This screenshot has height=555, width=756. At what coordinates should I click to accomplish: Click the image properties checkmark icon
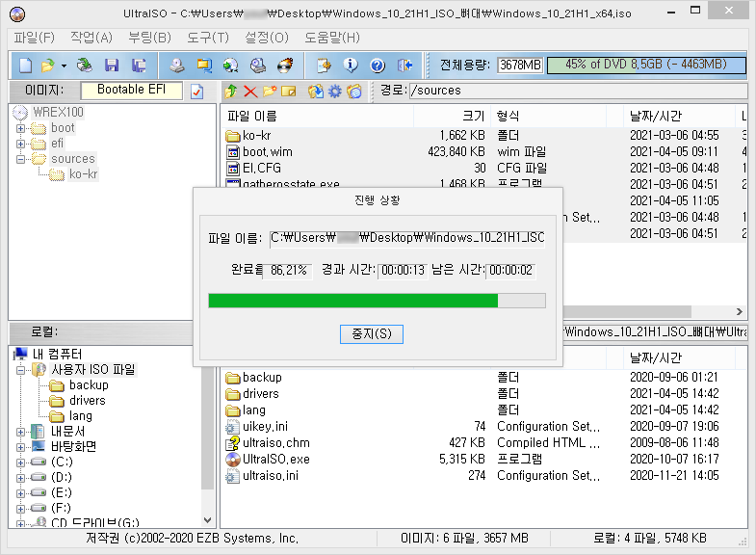[197, 92]
